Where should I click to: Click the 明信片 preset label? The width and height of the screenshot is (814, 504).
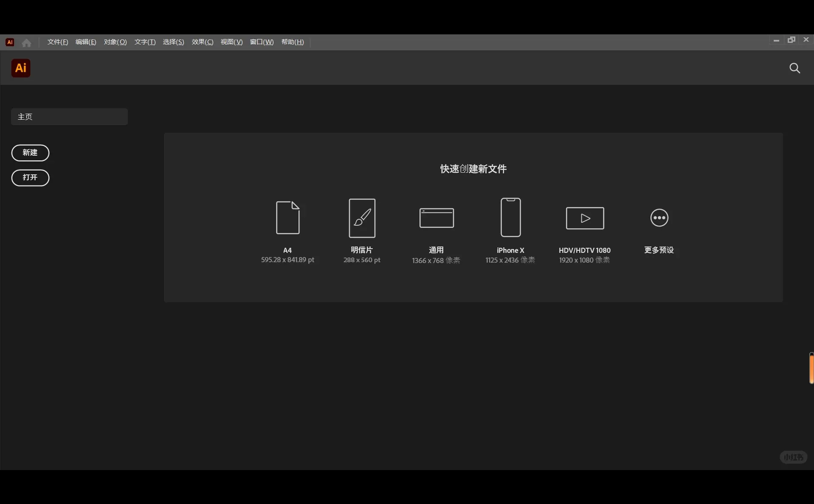click(362, 250)
